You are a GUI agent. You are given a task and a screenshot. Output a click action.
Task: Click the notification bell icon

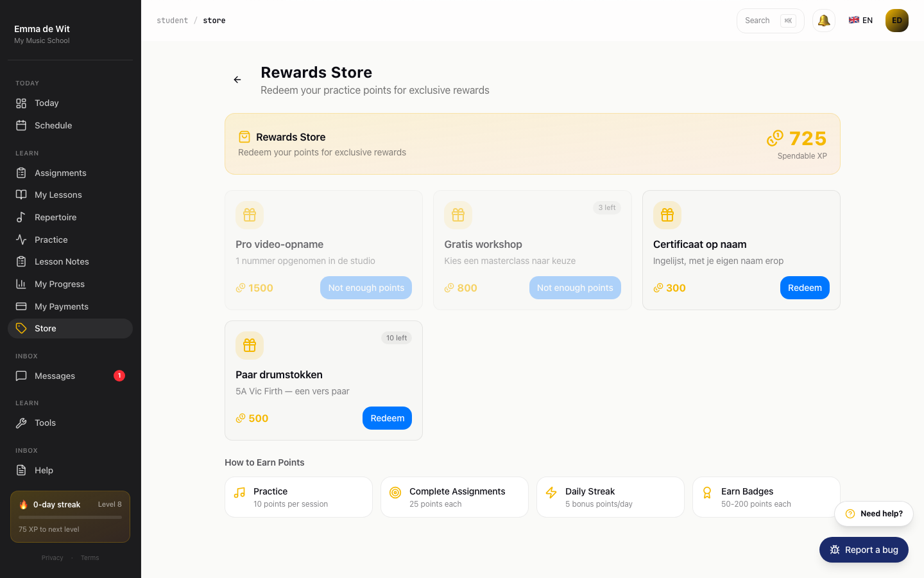click(824, 21)
